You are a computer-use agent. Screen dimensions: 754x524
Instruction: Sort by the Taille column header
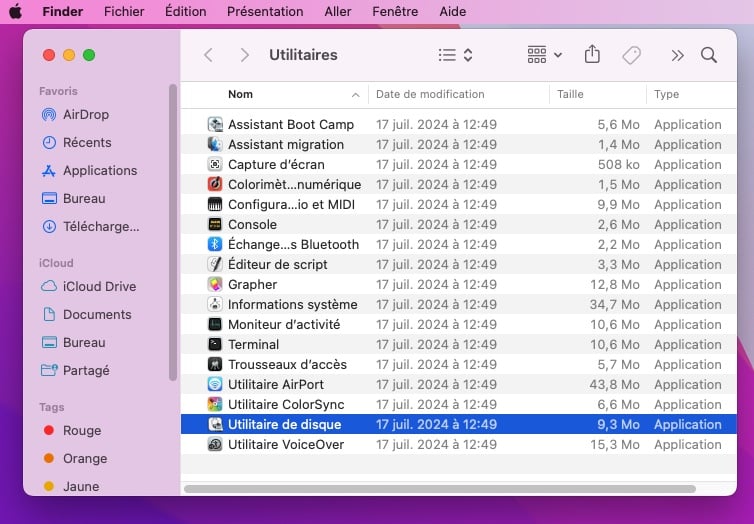(570, 94)
